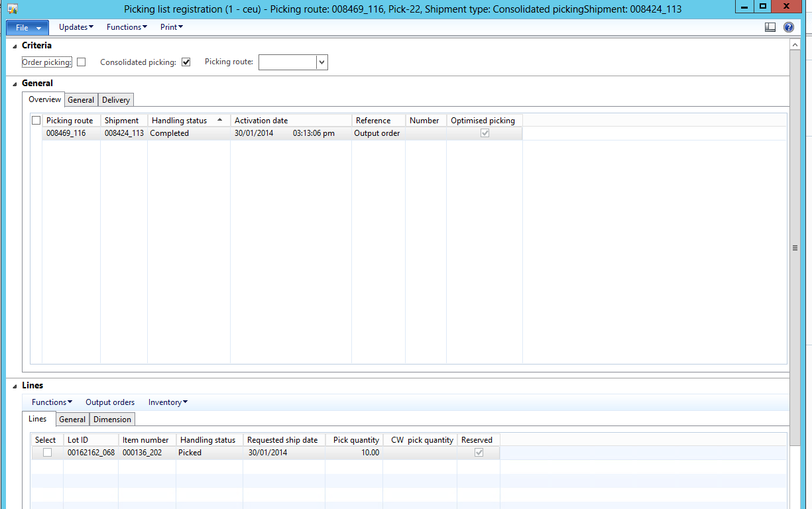812x509 pixels.
Task: Open the Inventory dropdown in Lines
Action: [168, 402]
